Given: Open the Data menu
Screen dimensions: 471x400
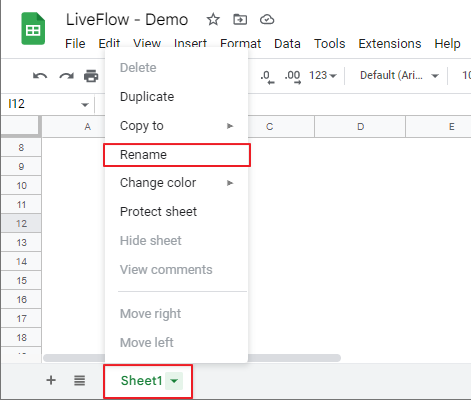Looking at the screenshot, I should [287, 43].
